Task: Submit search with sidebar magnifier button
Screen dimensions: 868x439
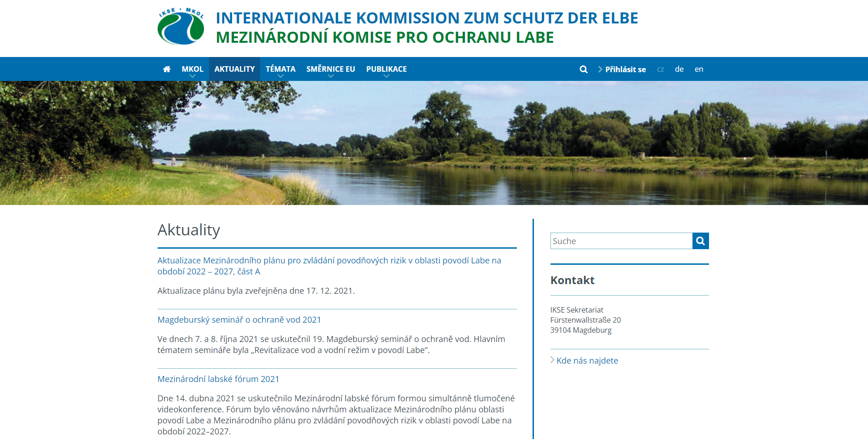Action: coord(701,241)
